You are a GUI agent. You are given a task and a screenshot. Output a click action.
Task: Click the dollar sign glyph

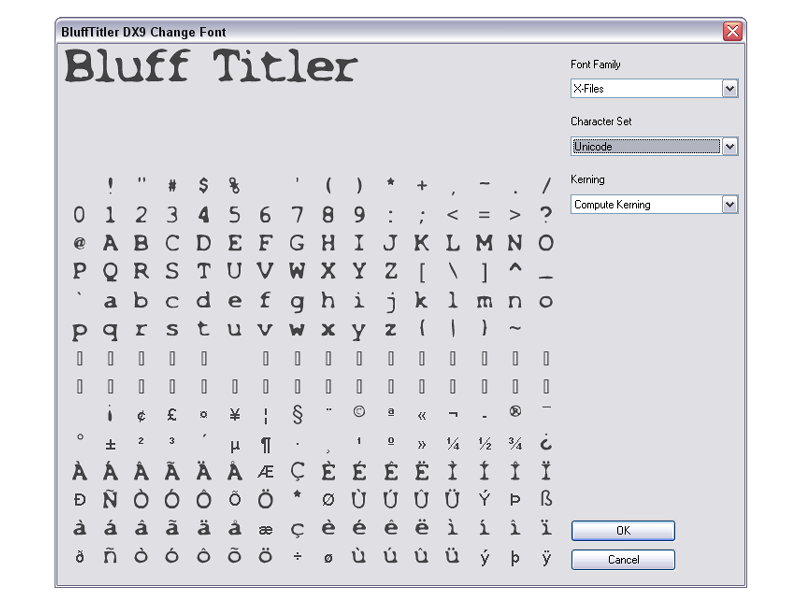point(204,185)
